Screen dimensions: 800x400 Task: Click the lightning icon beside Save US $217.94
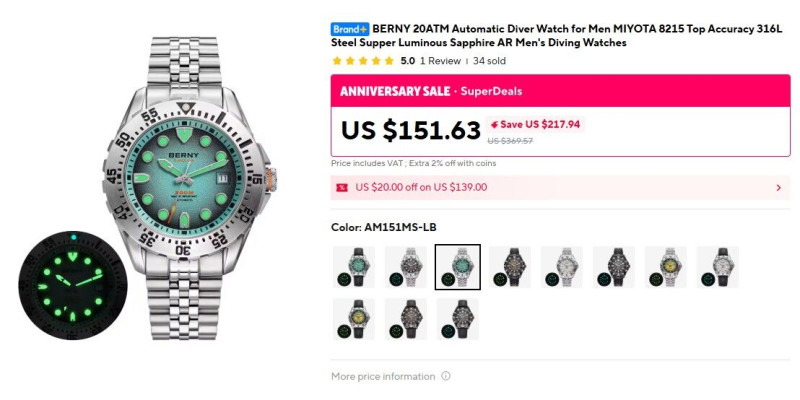coord(494,125)
